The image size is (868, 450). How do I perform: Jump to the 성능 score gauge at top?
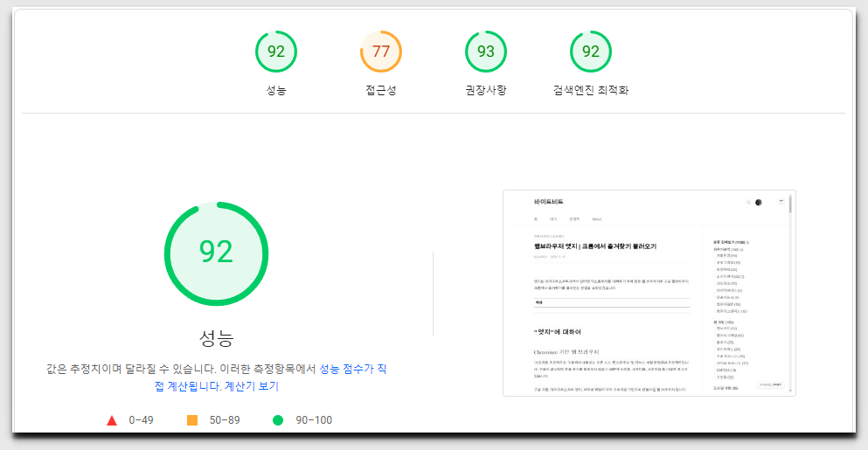[x=275, y=52]
